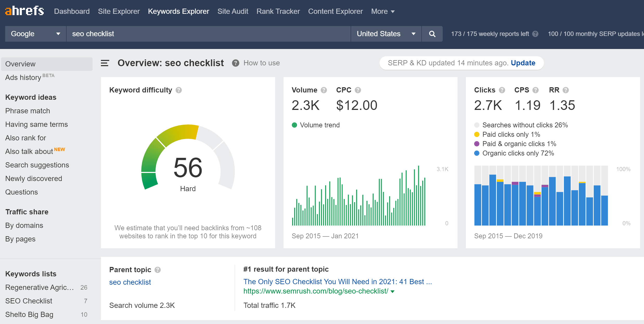Click the ahrefs logo

[x=24, y=11]
